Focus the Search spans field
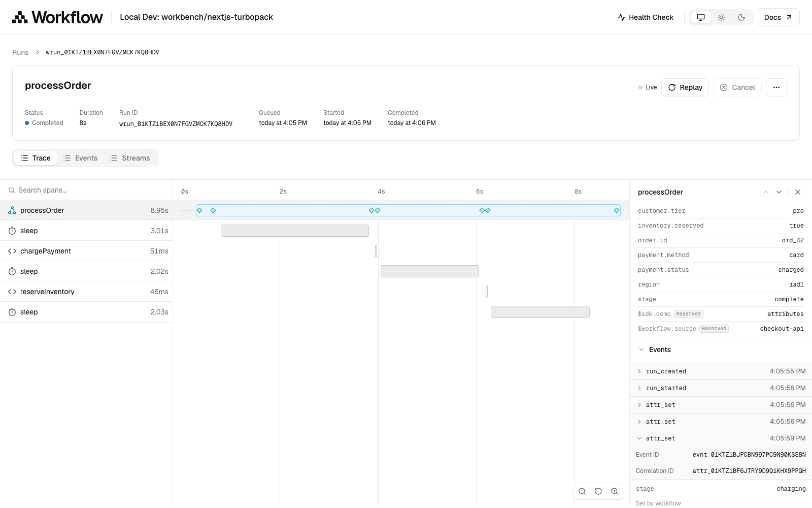The width and height of the screenshot is (812, 508). pyautogui.click(x=86, y=190)
